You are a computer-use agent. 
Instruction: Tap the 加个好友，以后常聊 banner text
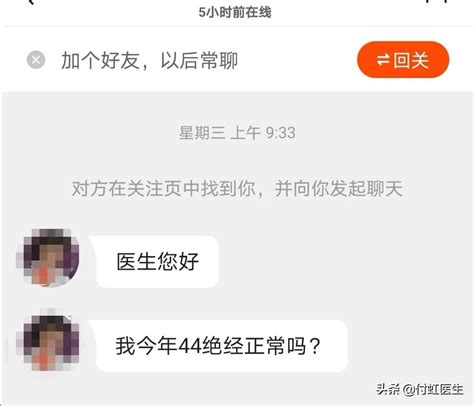point(149,61)
